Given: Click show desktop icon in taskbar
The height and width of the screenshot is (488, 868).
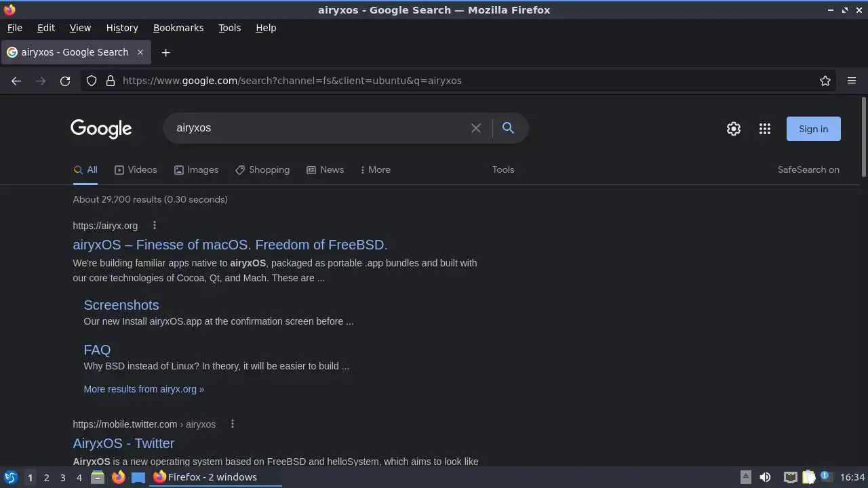Looking at the screenshot, I should pyautogui.click(x=138, y=477).
